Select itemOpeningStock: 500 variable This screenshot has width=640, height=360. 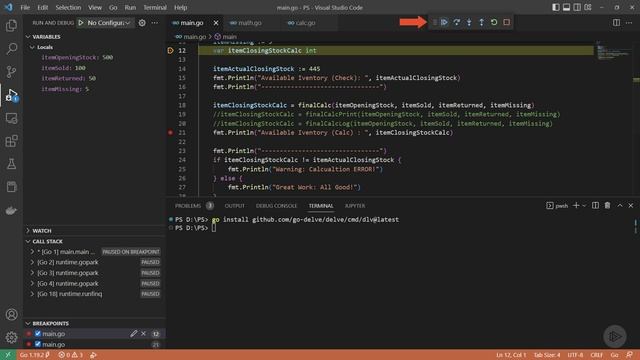pyautogui.click(x=77, y=58)
